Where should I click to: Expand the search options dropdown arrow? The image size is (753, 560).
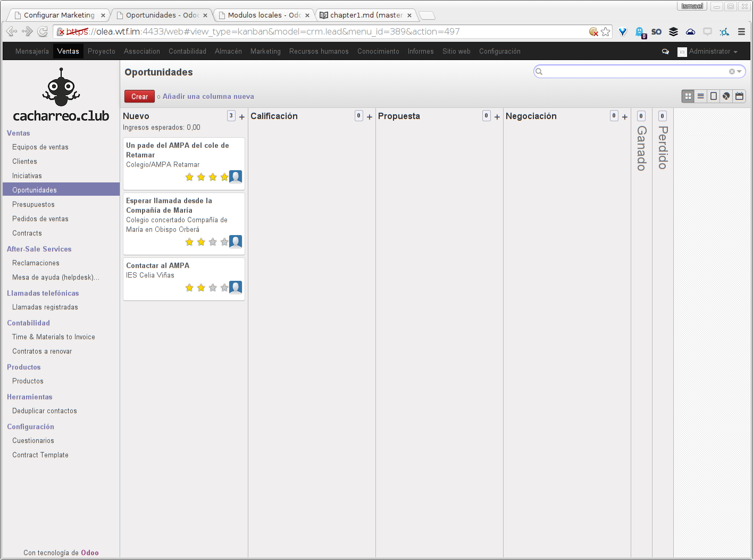[x=739, y=72]
